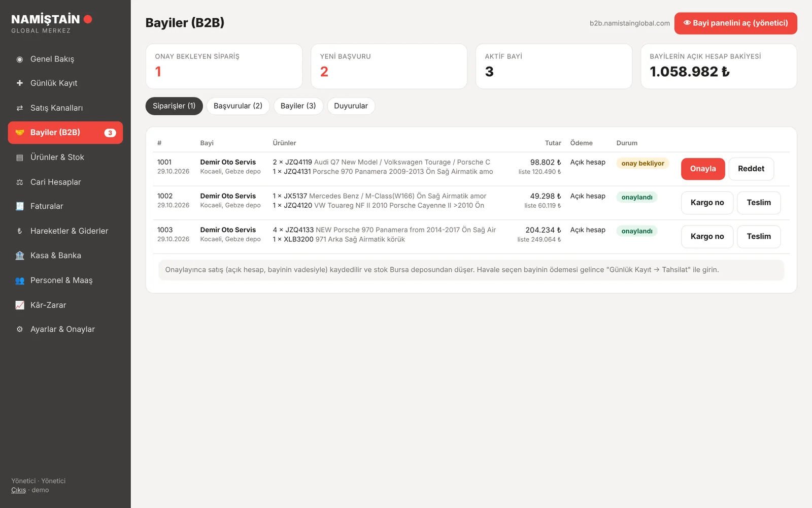
Task: Open the Duyurular tab
Action: 351,106
